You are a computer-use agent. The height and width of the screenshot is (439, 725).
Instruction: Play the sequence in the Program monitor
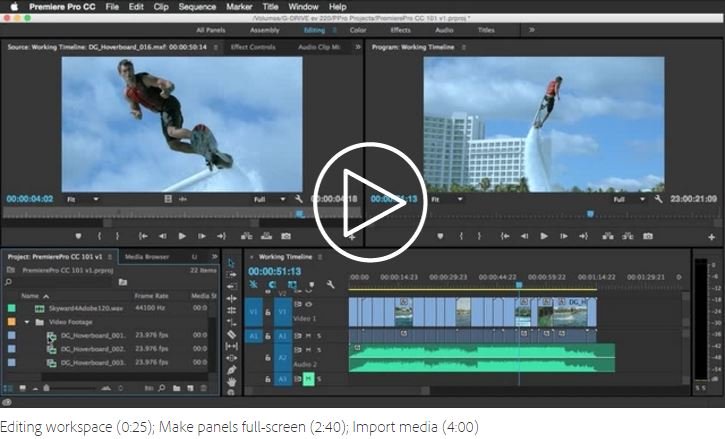[x=544, y=236]
